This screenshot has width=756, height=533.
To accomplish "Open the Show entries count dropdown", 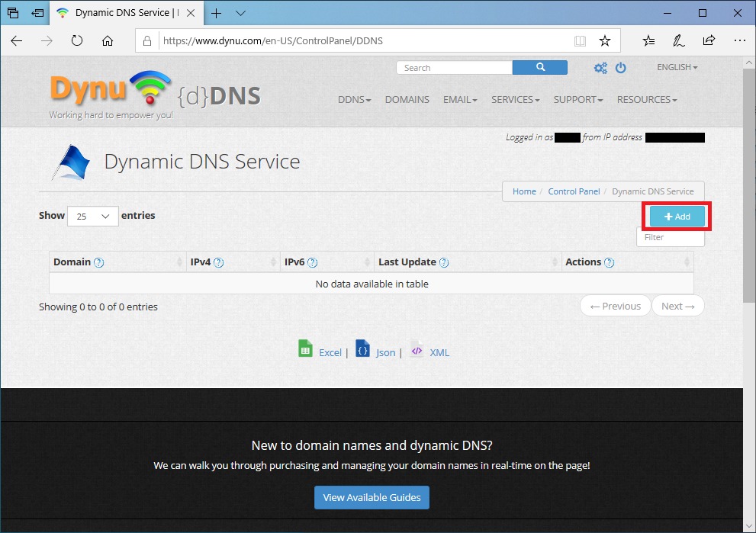I will click(x=93, y=217).
